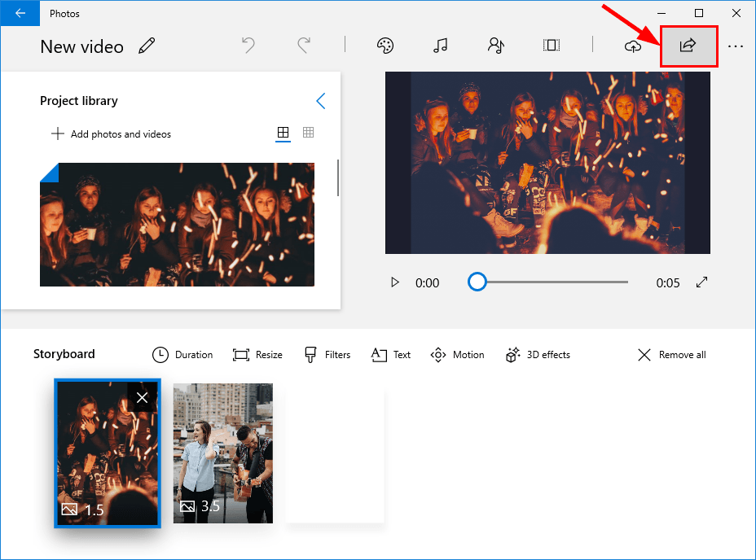Open the background music note icon
Screen dimensions: 756x560
tap(441, 46)
